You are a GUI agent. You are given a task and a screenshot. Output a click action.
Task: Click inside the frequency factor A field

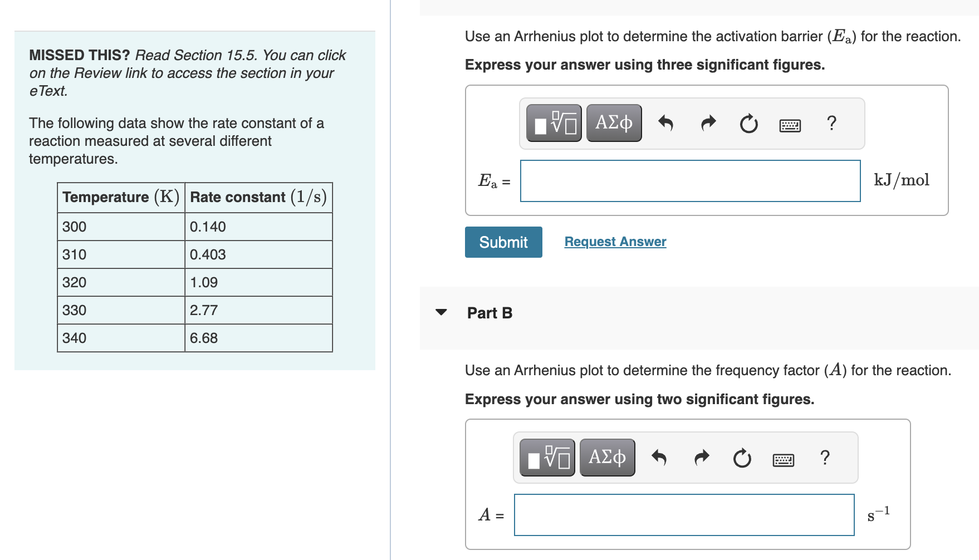pos(683,515)
